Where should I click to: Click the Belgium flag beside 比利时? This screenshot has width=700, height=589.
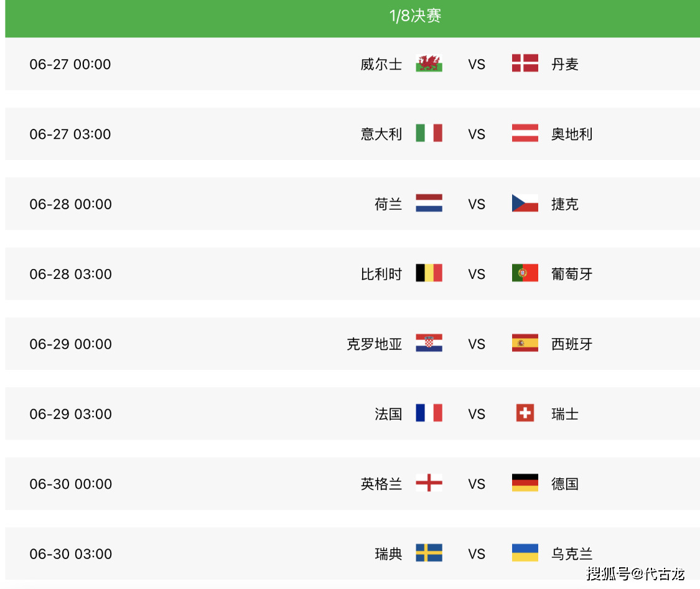point(429,273)
